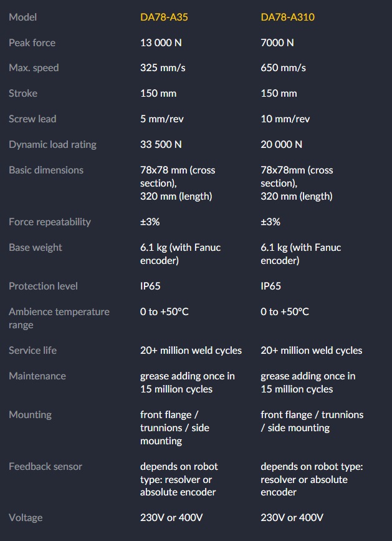
Task: Click the Protection level row label
Action: tap(43, 286)
